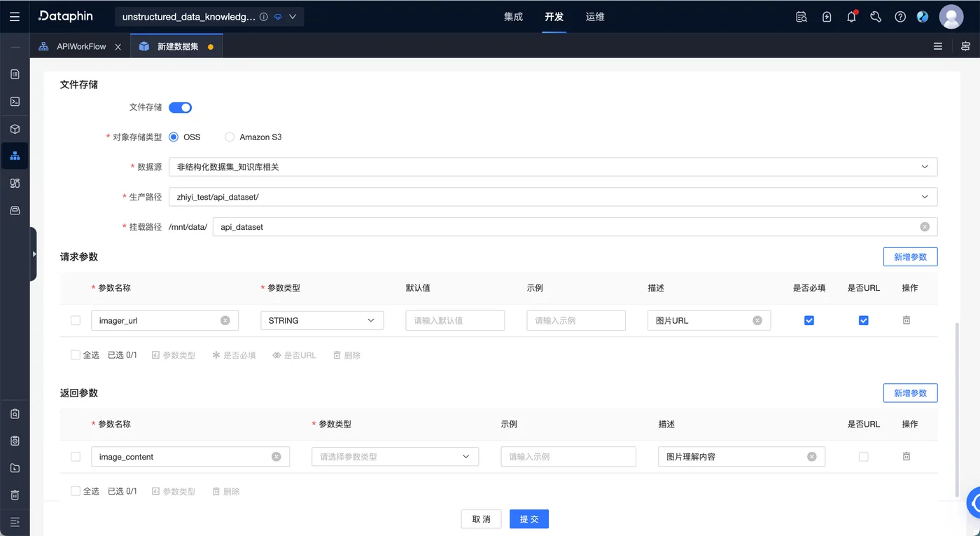The width and height of the screenshot is (980, 536).
Task: Click the help question mark icon
Action: 900,17
